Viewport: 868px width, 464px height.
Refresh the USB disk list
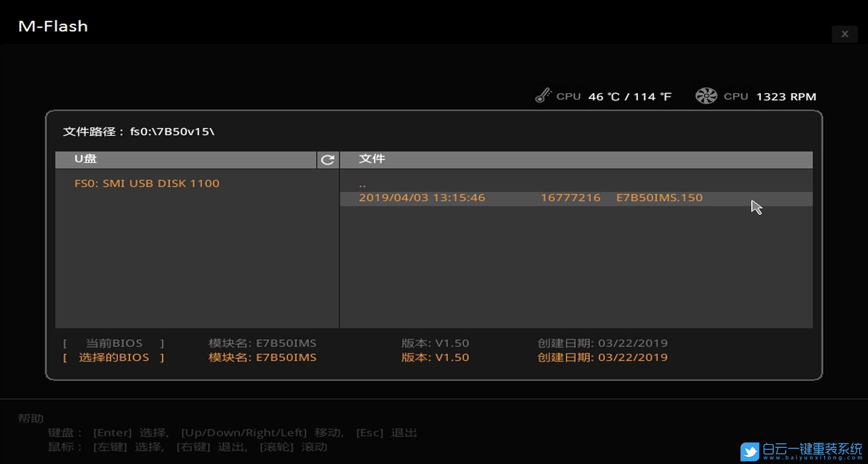coord(328,160)
